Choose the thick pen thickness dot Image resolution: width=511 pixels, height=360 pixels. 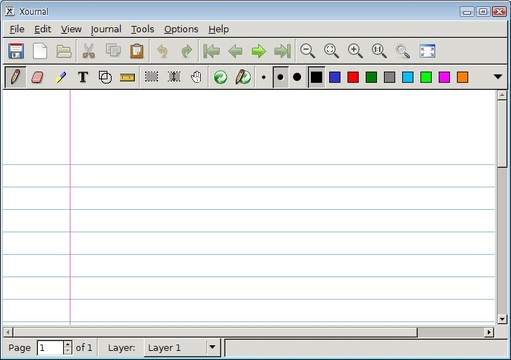pyautogui.click(x=297, y=77)
